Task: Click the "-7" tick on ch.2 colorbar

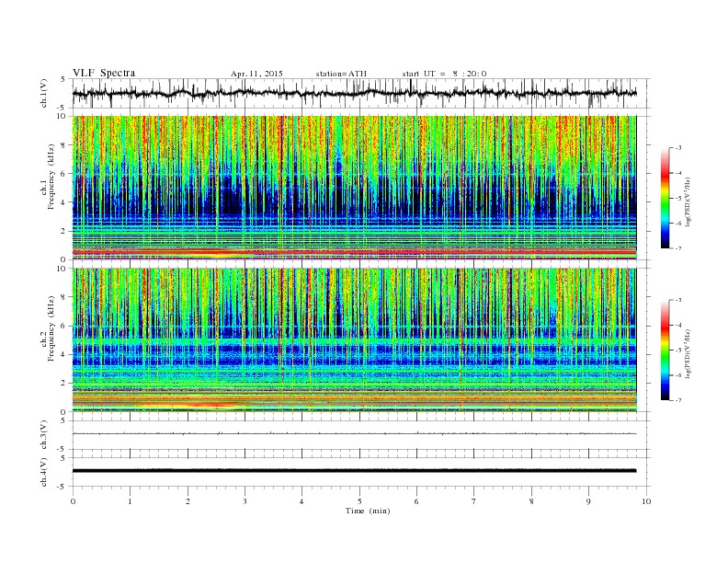Action: [678, 400]
